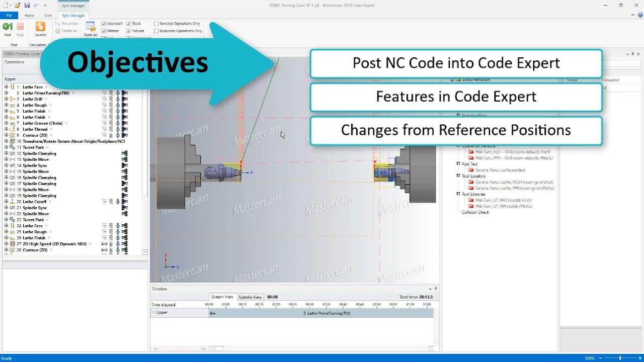644x362 pixels.
Task: Toggle the Stock checkbox
Action: 128,24
